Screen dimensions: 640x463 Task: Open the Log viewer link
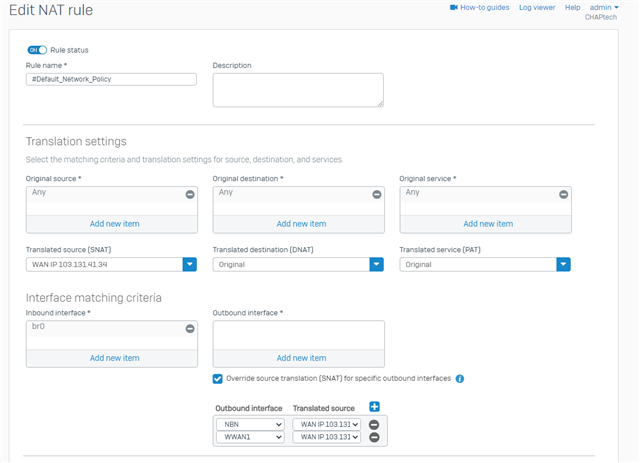[537, 7]
